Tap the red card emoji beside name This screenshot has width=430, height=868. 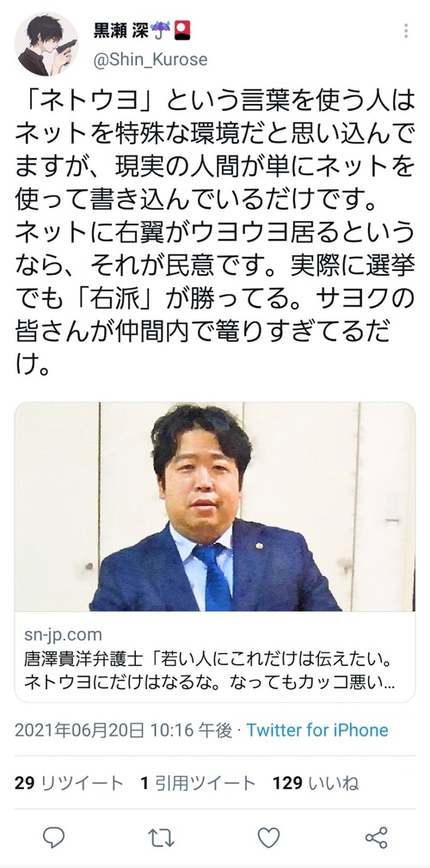(x=182, y=29)
